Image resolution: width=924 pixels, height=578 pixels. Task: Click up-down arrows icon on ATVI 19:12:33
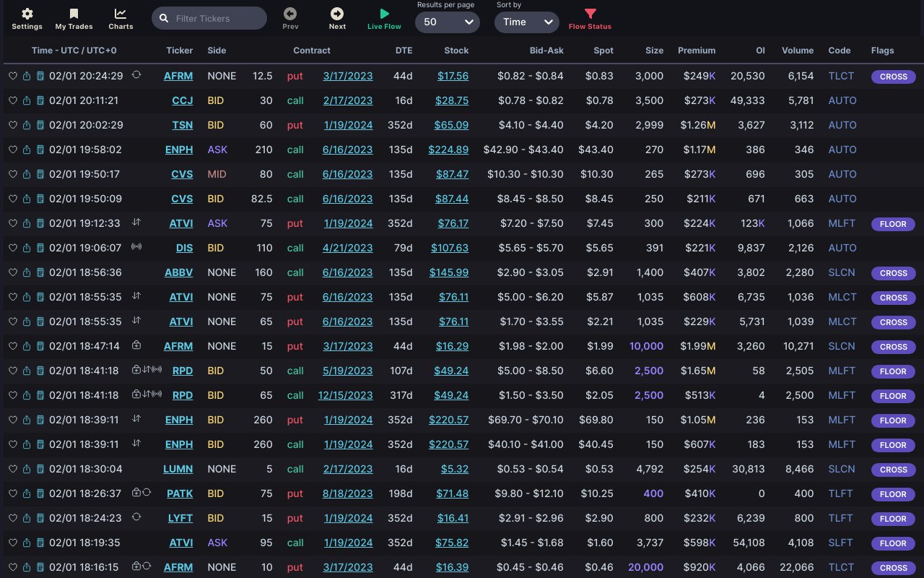[136, 222]
